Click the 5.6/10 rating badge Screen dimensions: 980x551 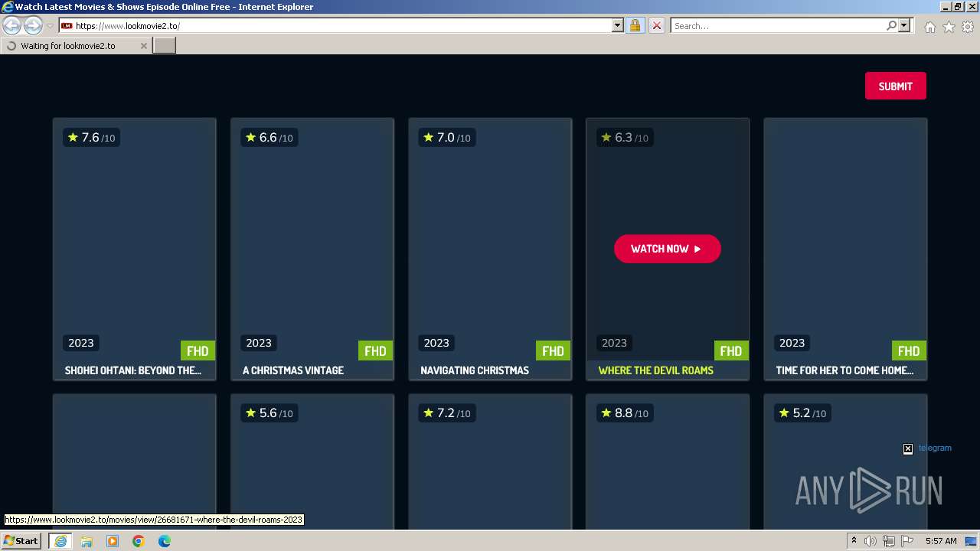point(269,413)
